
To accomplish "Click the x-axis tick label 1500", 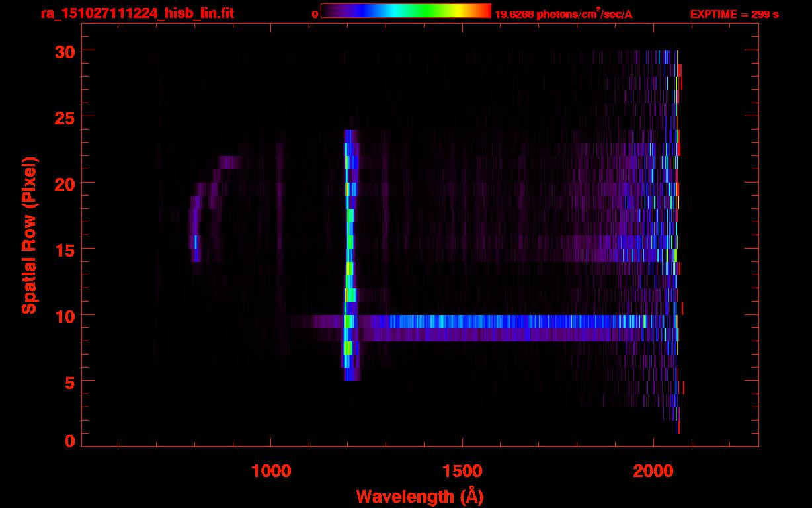I will tap(462, 470).
